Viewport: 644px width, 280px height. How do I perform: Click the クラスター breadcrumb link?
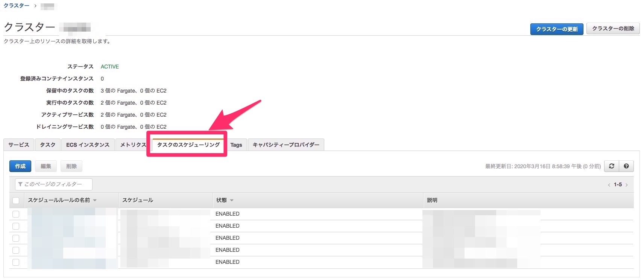coord(17,6)
